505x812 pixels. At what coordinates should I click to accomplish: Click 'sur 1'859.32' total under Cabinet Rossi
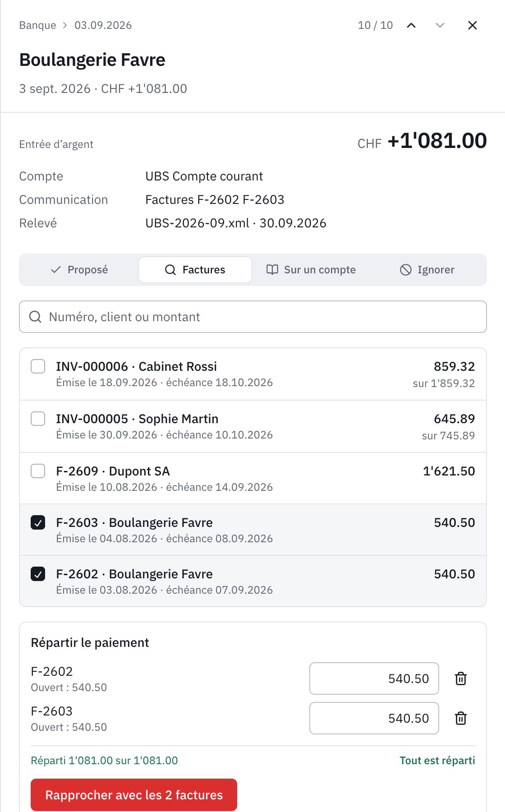coord(444,383)
